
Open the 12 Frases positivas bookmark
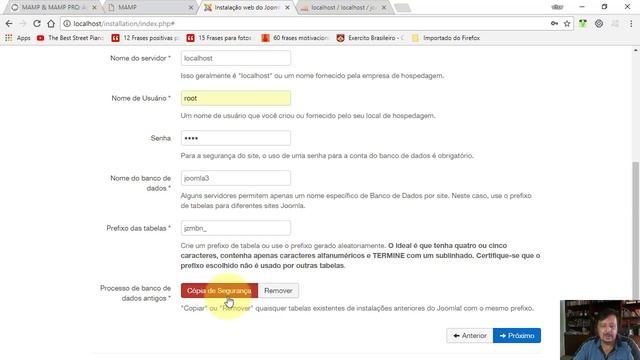[x=145, y=38]
